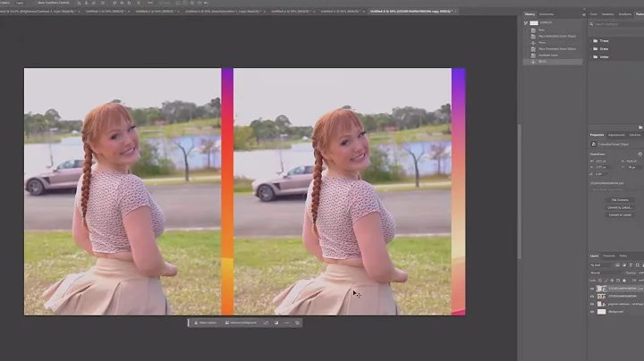Click the W width field in Transform

tap(601, 161)
